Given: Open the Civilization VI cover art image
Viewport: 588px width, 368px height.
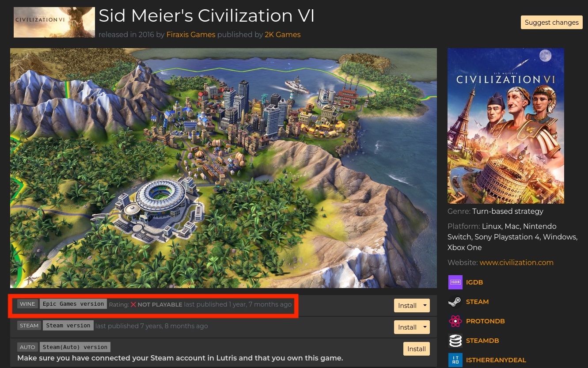Looking at the screenshot, I should pyautogui.click(x=505, y=126).
